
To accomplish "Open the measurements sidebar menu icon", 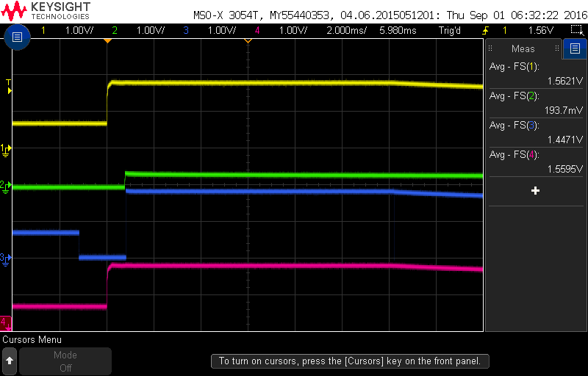I will 575,48.
